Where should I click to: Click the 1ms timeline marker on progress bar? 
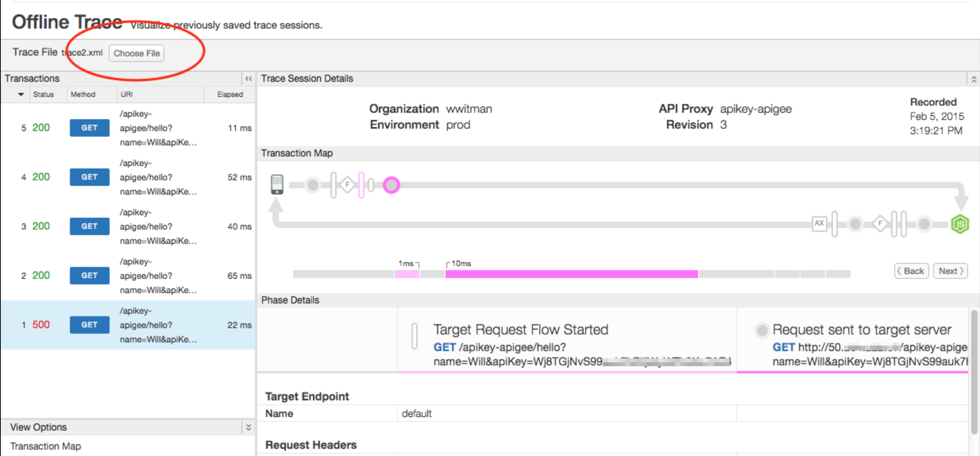[407, 263]
